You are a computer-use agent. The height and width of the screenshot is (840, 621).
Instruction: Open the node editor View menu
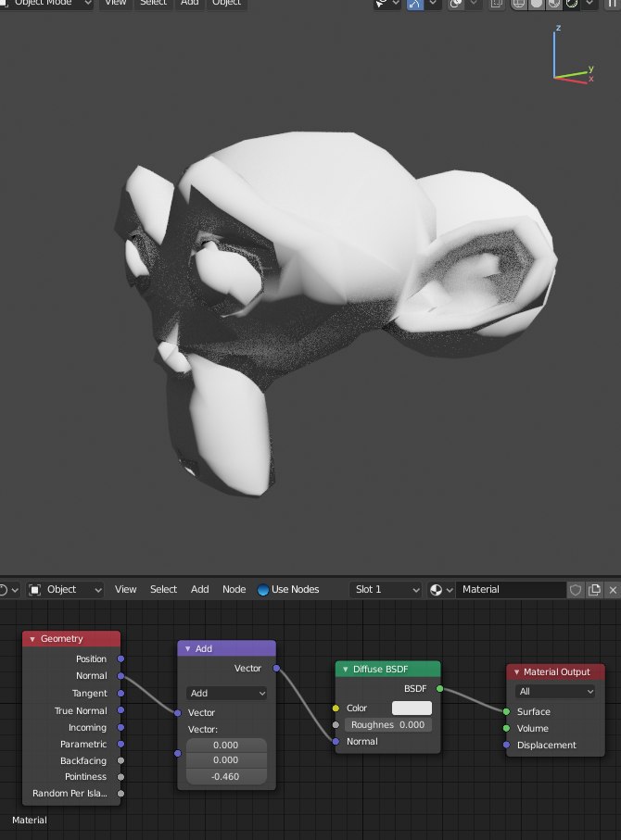[125, 589]
